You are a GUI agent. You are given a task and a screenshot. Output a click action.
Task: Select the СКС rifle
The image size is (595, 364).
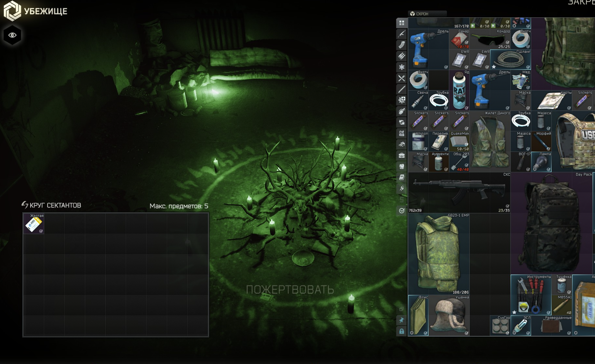pos(459,192)
